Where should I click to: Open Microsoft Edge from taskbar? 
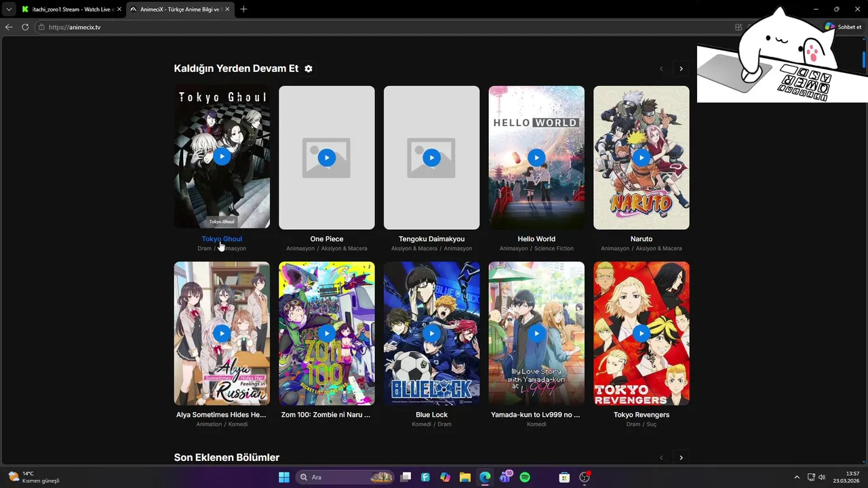485,477
